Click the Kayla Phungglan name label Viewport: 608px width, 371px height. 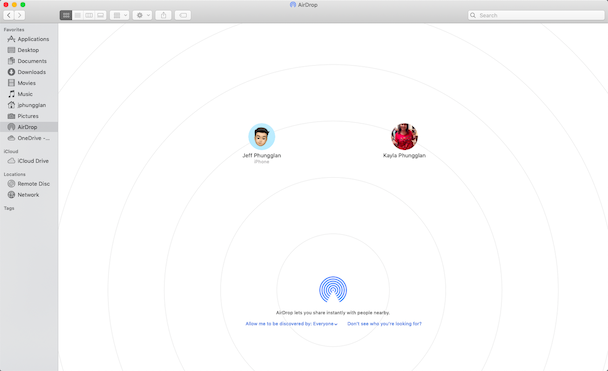click(404, 155)
